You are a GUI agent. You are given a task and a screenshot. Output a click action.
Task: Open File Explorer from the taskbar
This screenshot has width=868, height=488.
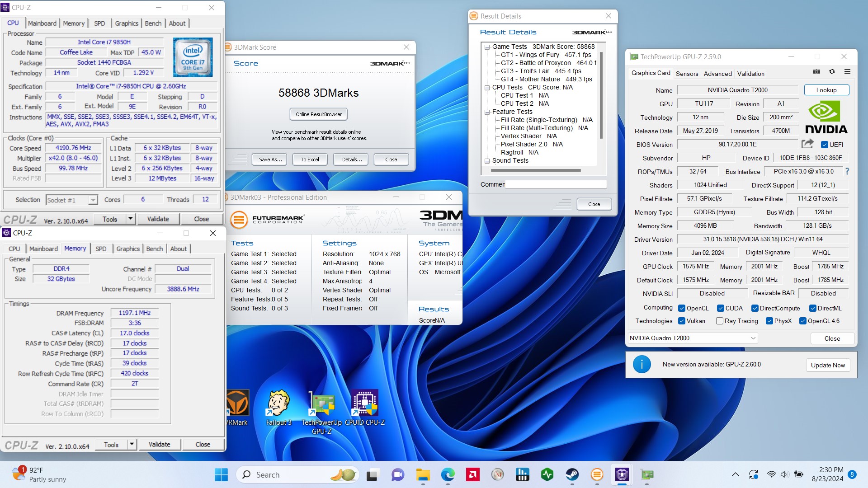423,474
